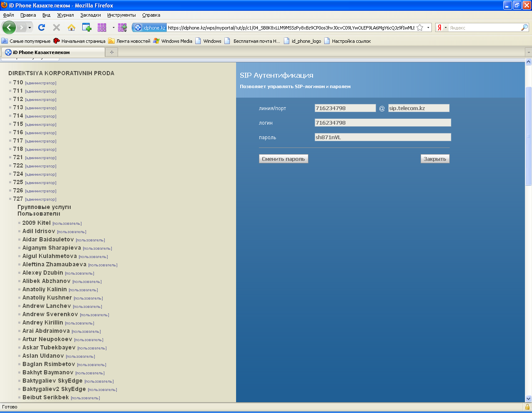Click the padlock security icon in status bar

click(x=527, y=407)
